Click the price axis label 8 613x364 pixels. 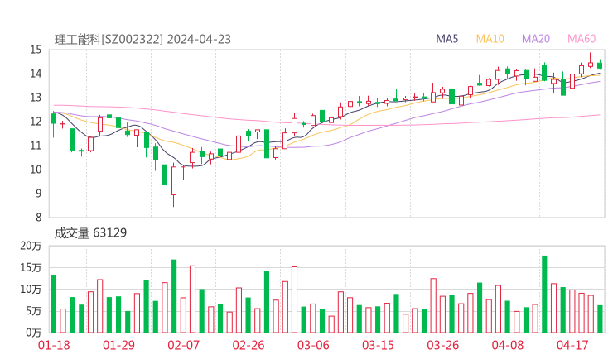pyautogui.click(x=38, y=218)
